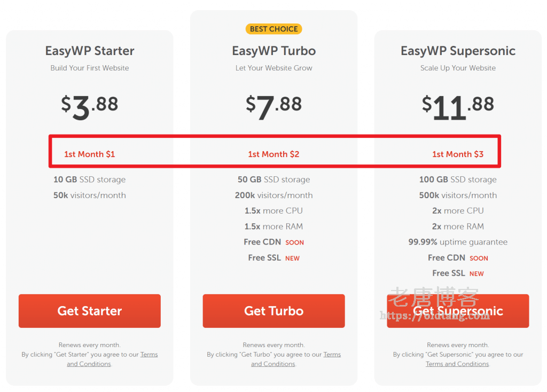Open Terms and Conditions link under Starter

click(112, 359)
